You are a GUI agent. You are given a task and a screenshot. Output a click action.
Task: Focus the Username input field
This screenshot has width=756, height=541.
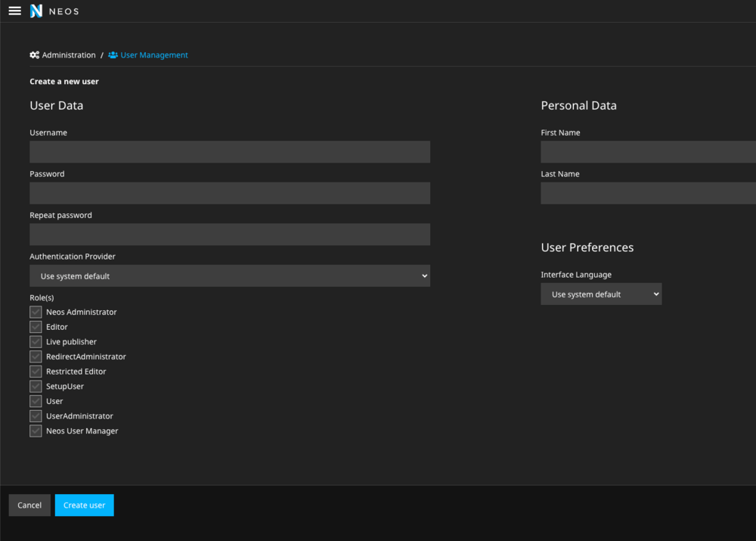[x=230, y=152]
